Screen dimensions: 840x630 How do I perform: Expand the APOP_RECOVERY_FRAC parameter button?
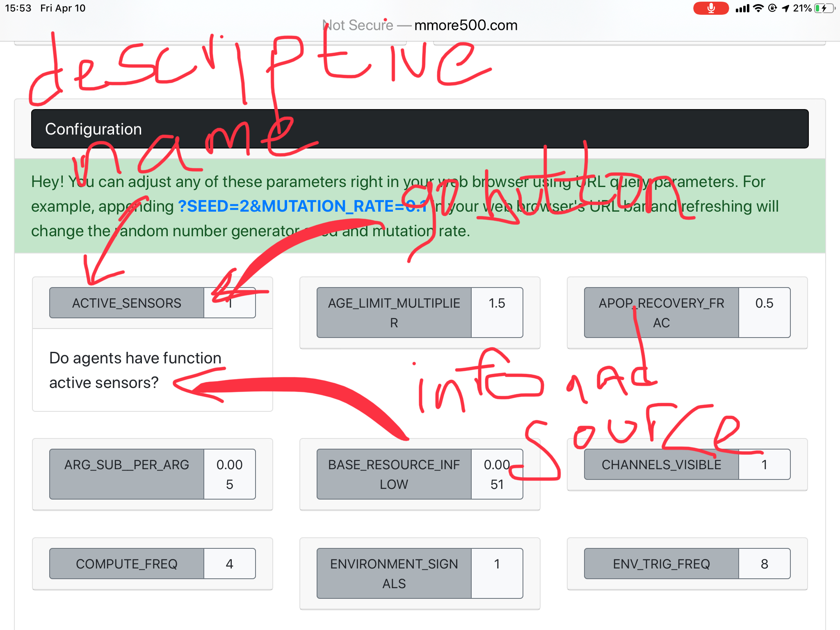pos(662,313)
